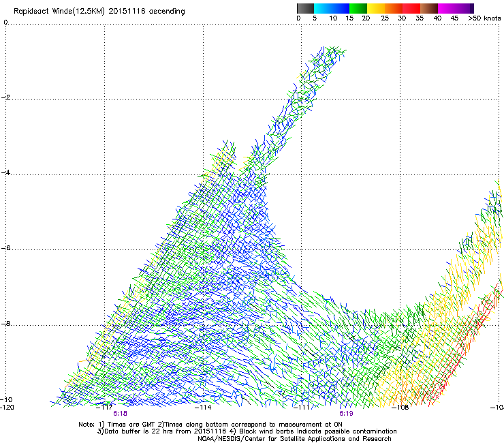504x443 pixels.
Task: Click the red 30-35 knots legend swatch
Action: pyautogui.click(x=411, y=8)
